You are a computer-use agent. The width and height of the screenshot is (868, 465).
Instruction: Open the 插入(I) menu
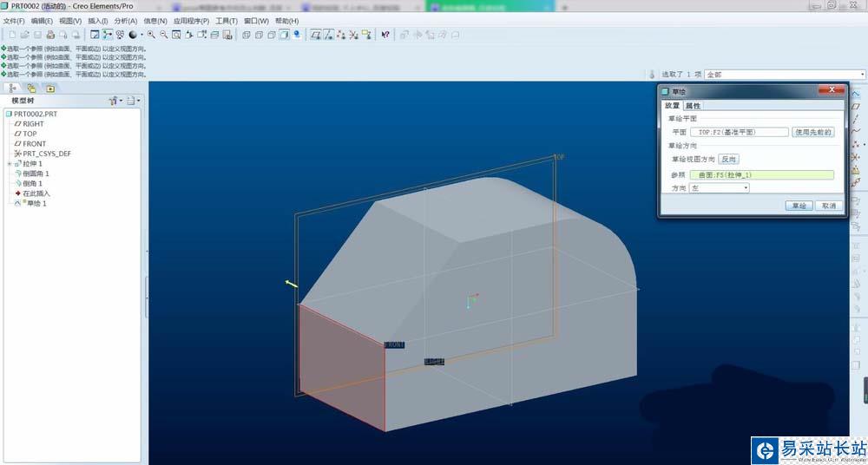click(x=98, y=21)
